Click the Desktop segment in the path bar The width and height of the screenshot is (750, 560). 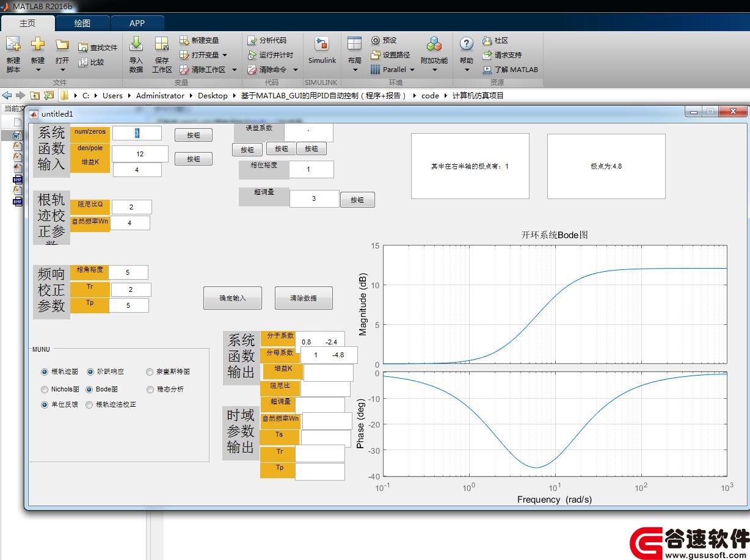[213, 95]
